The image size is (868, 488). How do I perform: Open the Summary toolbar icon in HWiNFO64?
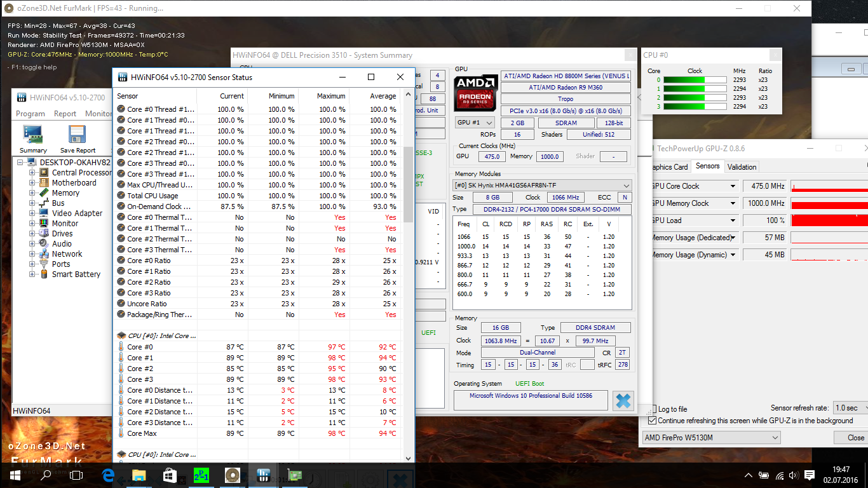coord(33,139)
